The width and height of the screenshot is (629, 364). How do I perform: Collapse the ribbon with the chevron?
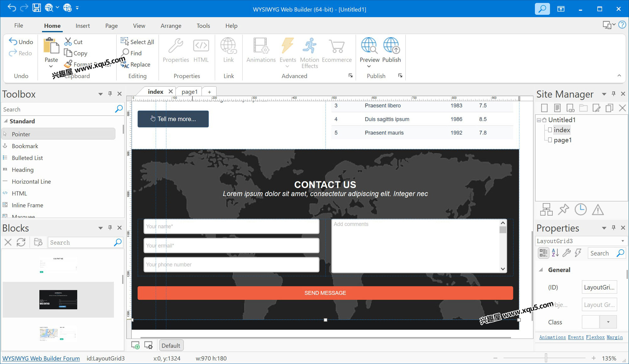click(619, 75)
